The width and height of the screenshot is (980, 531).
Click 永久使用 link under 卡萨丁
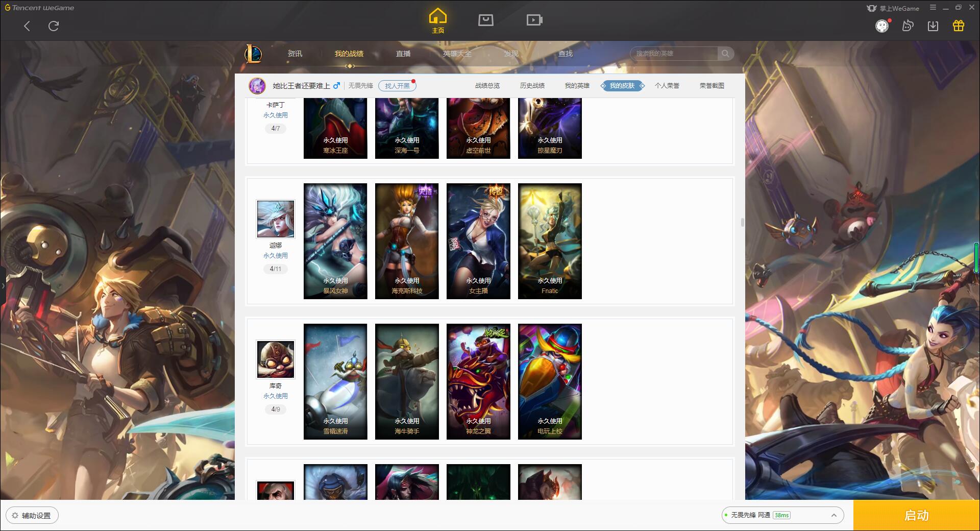276,115
